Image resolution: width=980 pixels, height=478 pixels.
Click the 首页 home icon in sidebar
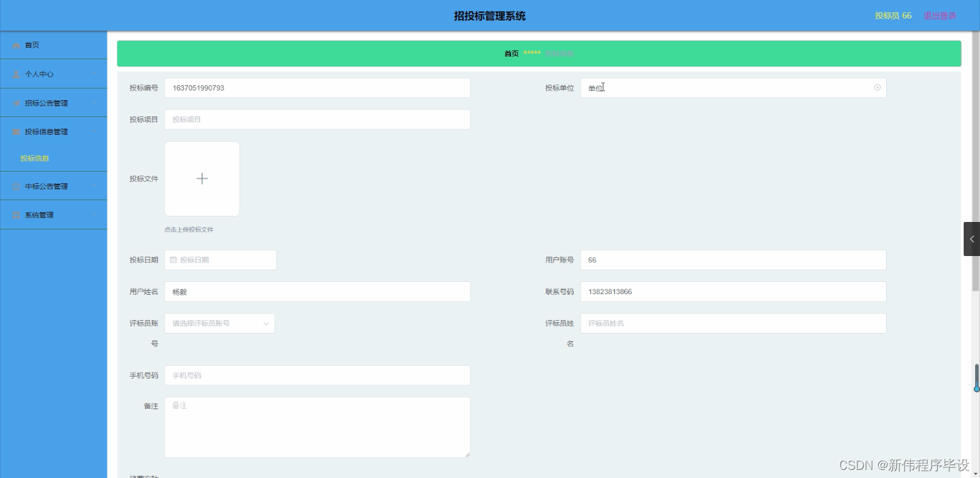tap(16, 45)
